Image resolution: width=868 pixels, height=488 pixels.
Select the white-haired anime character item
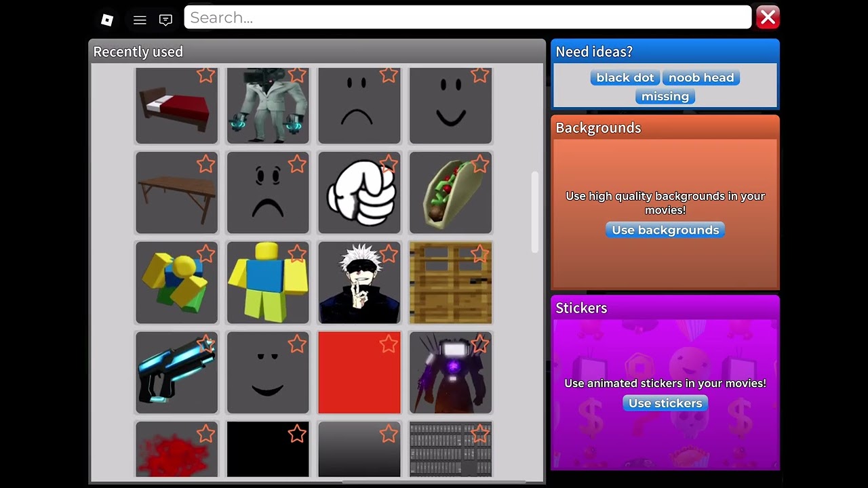pyautogui.click(x=359, y=283)
